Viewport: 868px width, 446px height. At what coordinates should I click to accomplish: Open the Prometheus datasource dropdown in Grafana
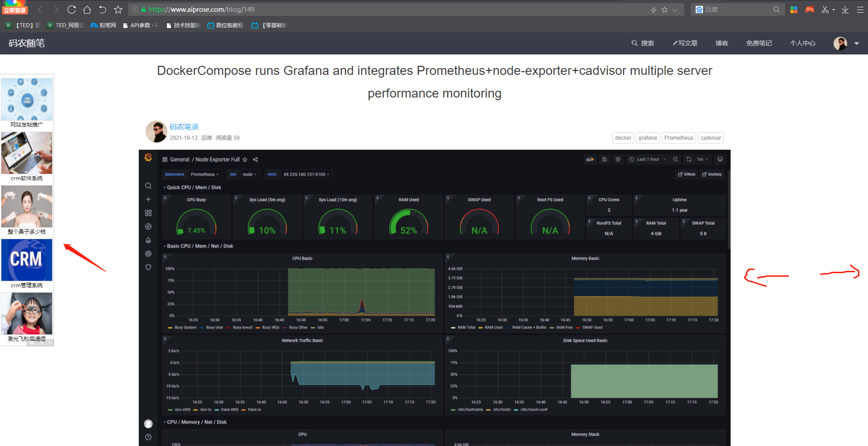pos(205,174)
